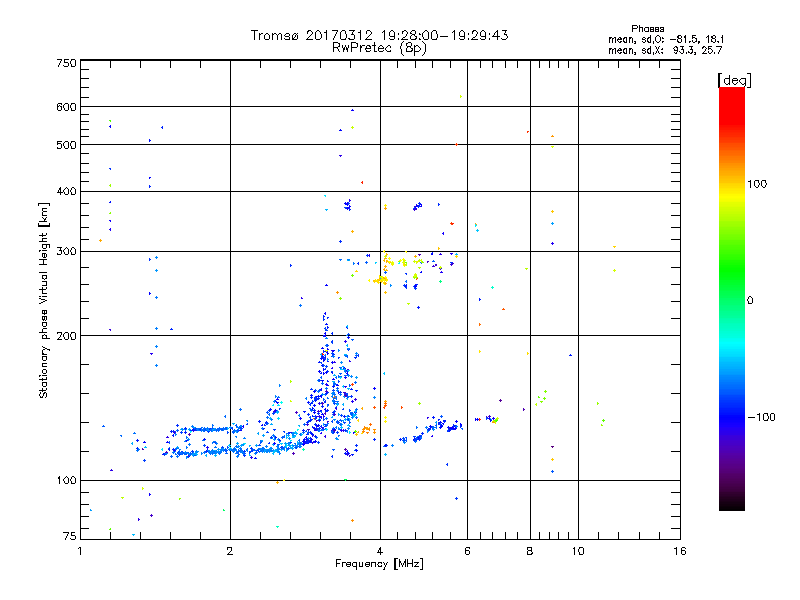Click the 'mean, sd,O: -81.5, 18.1' statistic
The height and width of the screenshot is (600, 800).
pyautogui.click(x=665, y=39)
